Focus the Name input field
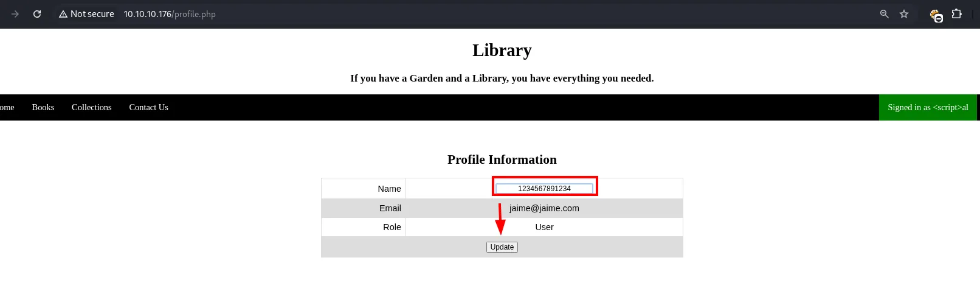This screenshot has height=305, width=980. click(x=544, y=189)
